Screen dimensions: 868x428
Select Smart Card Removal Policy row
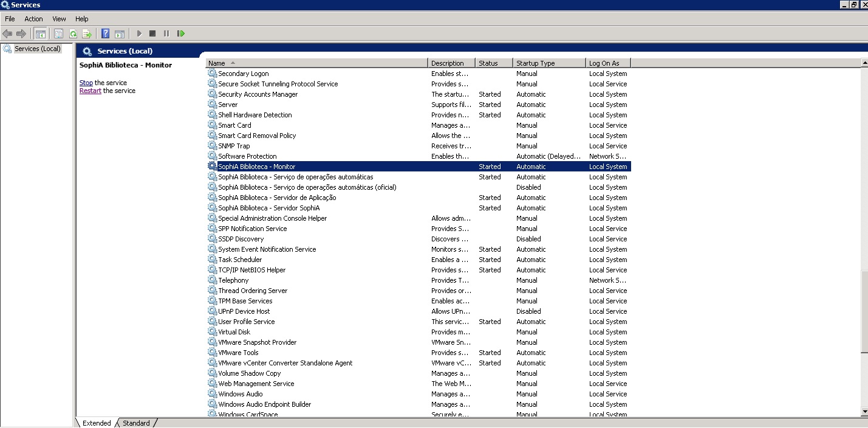(419, 136)
